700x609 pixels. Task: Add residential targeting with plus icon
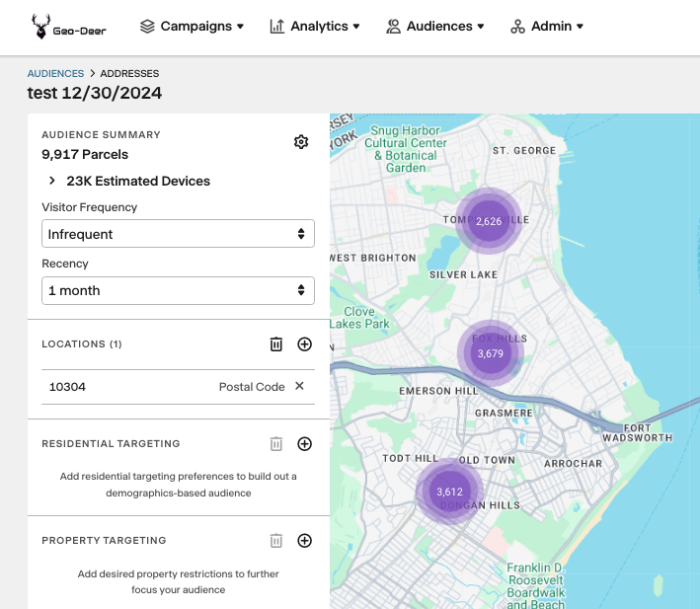pyautogui.click(x=304, y=444)
